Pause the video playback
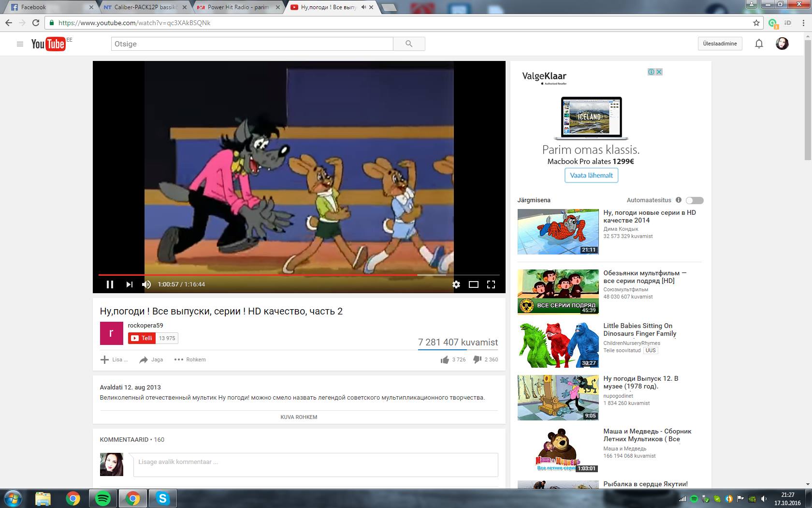This screenshot has width=812, height=508. coord(110,284)
